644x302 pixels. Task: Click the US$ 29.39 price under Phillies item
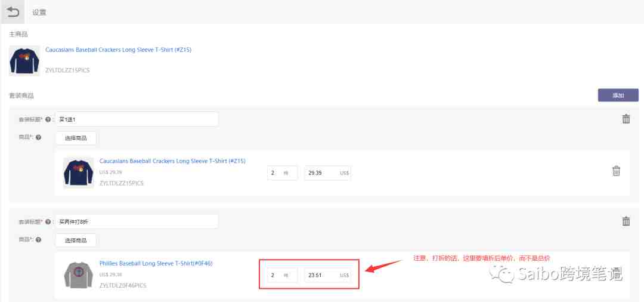pos(110,275)
